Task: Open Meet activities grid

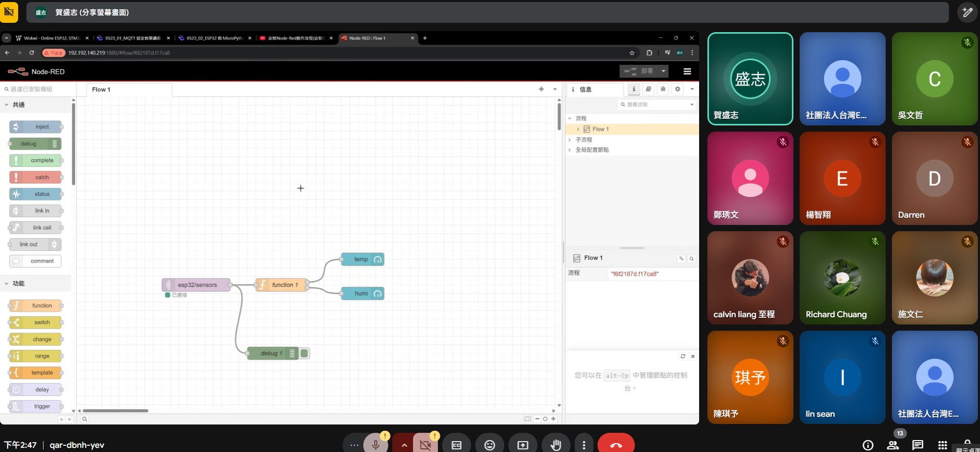Action: [x=943, y=445]
